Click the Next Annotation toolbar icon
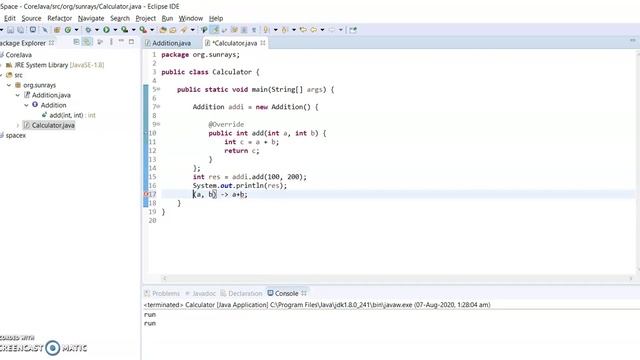The height and width of the screenshot is (360, 640). [266, 30]
